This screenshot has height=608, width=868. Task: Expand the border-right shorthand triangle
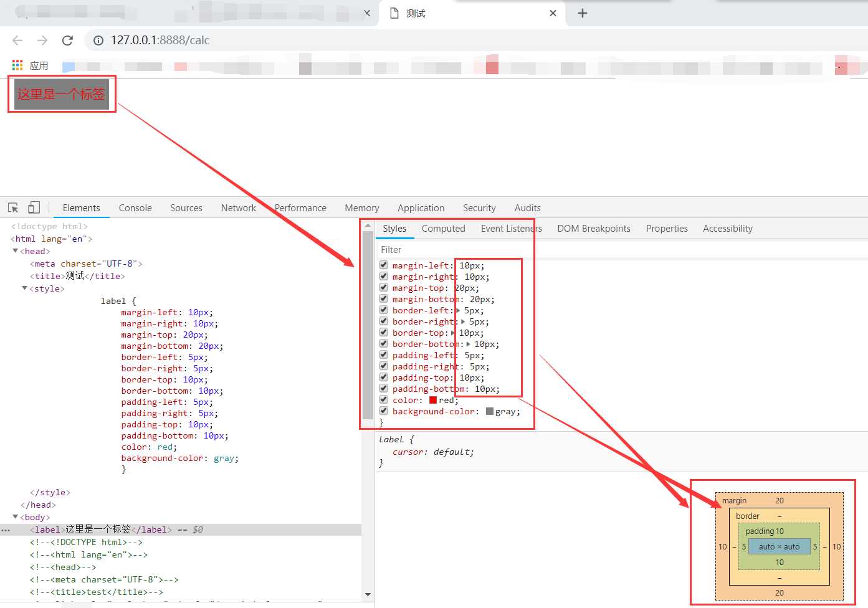[463, 321]
